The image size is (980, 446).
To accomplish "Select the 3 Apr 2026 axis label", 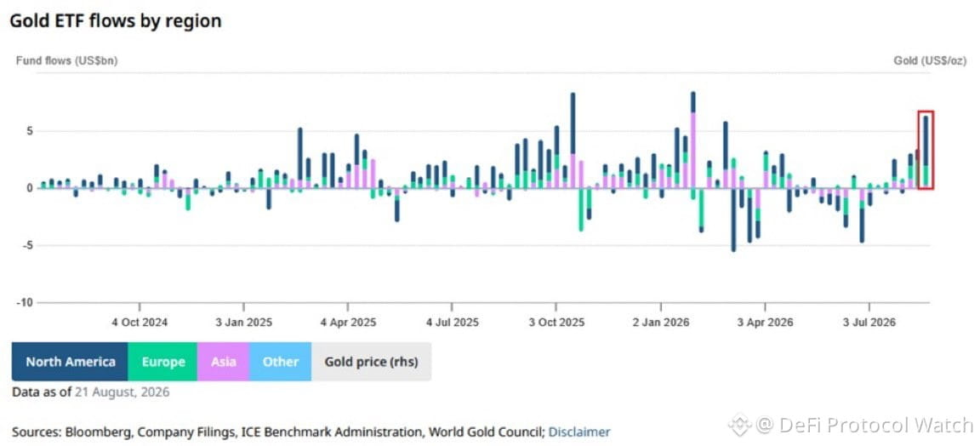I will tap(765, 323).
